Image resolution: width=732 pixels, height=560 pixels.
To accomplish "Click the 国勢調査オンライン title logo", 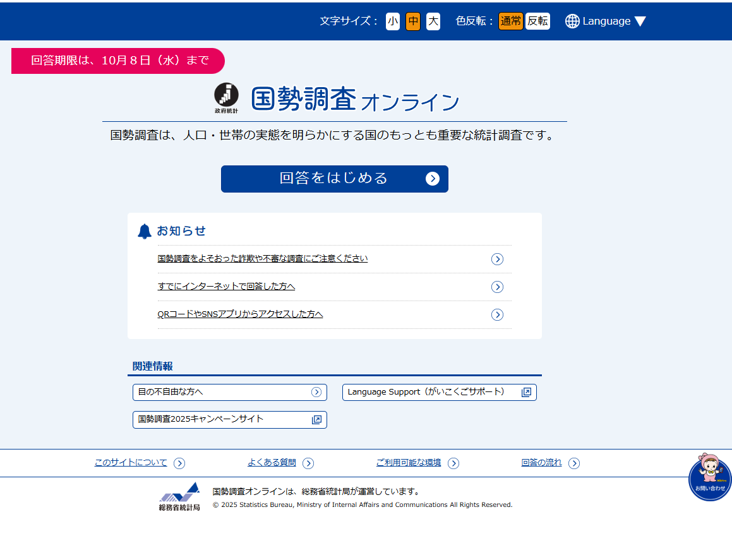I will point(355,99).
